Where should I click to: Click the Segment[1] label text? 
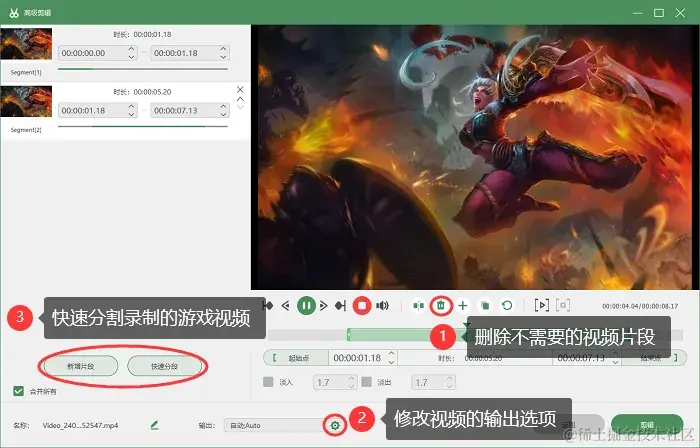pos(26,72)
